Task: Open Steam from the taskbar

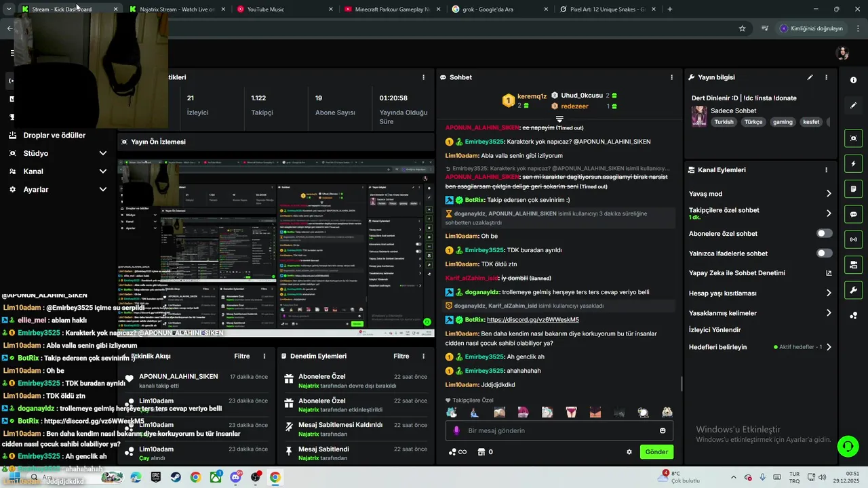Action: 176,477
